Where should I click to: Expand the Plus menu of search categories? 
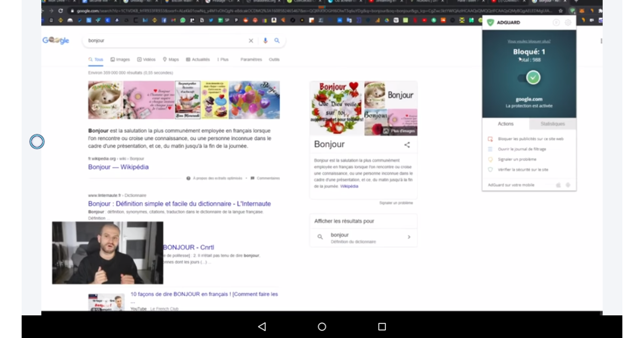tap(223, 59)
